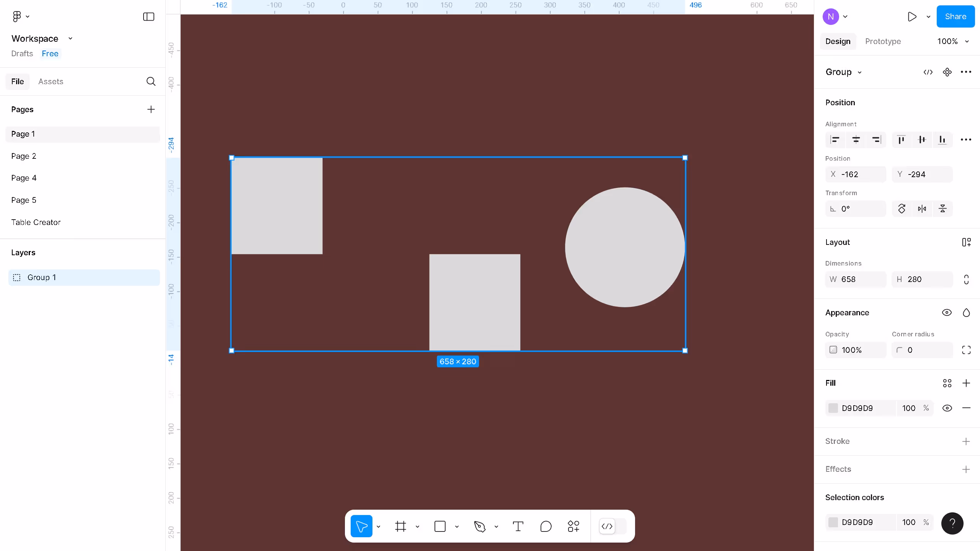Flip the selection horizontally
Viewport: 980px width, 551px height.
(921, 209)
